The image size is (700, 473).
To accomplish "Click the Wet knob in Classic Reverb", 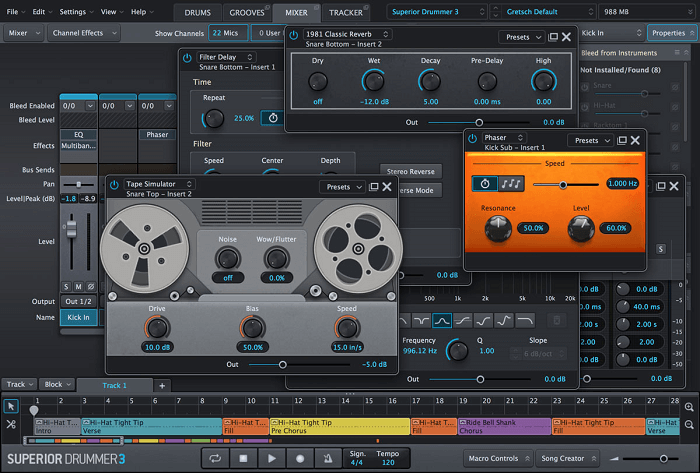I will [x=374, y=81].
